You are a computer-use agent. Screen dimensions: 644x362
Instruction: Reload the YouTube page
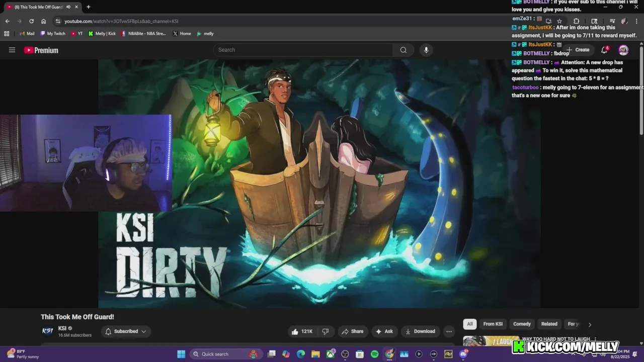pos(31,21)
